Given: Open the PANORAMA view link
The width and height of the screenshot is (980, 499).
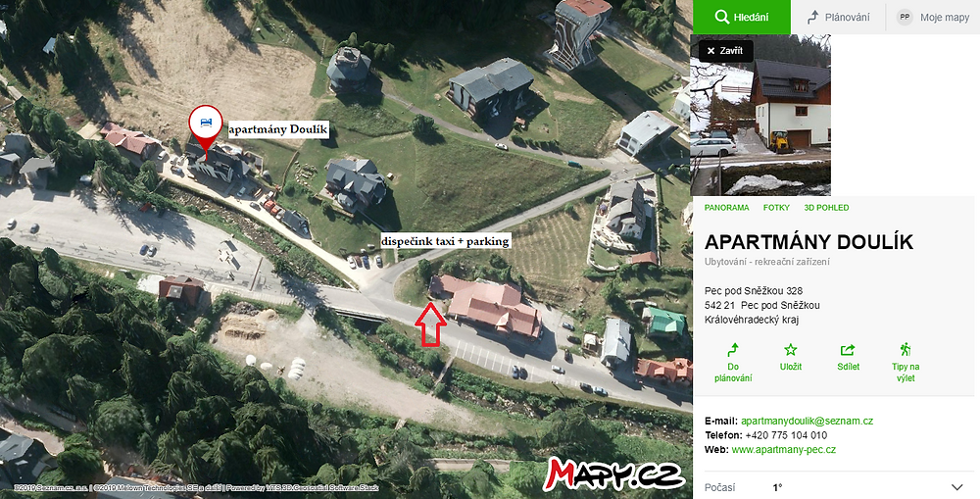Looking at the screenshot, I should [726, 208].
